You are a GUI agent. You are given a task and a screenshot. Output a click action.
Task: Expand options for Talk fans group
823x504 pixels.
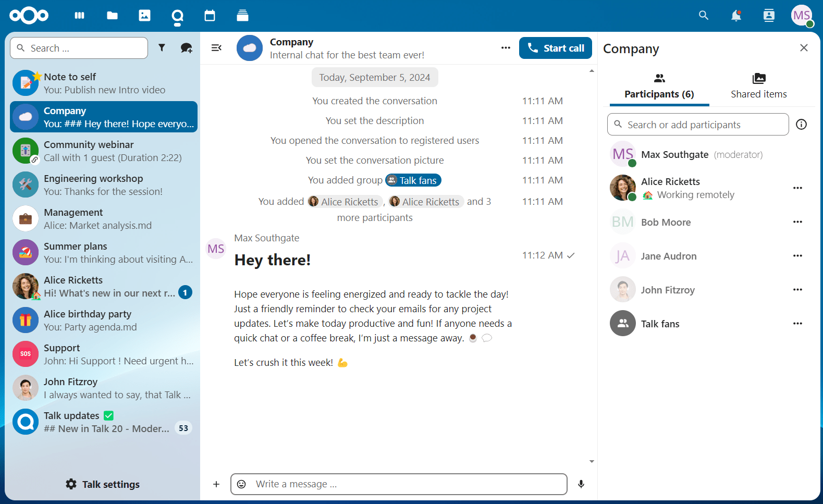[797, 324]
